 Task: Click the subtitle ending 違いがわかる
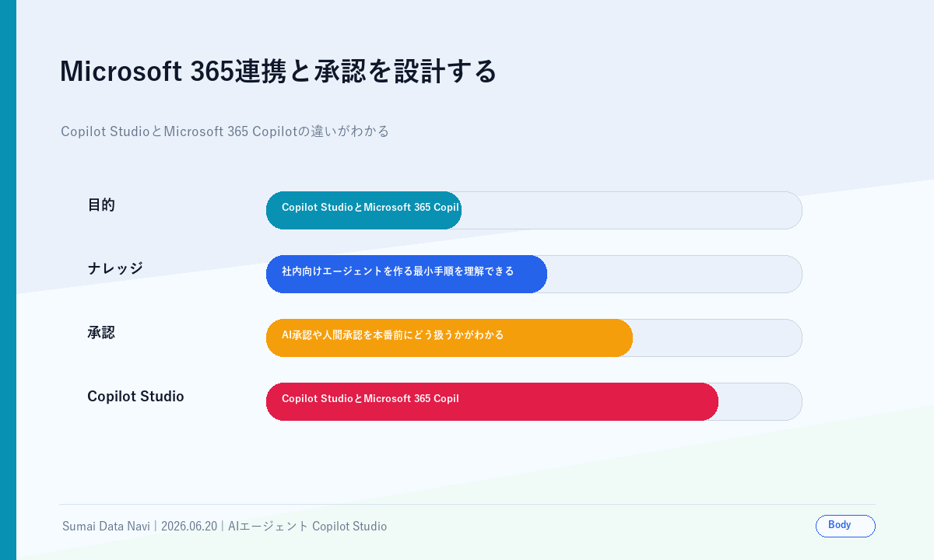coord(225,131)
